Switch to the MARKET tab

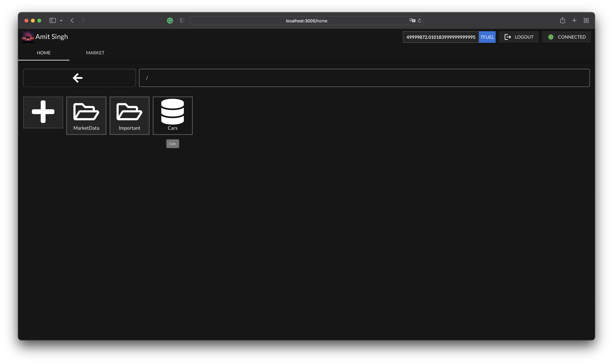95,53
